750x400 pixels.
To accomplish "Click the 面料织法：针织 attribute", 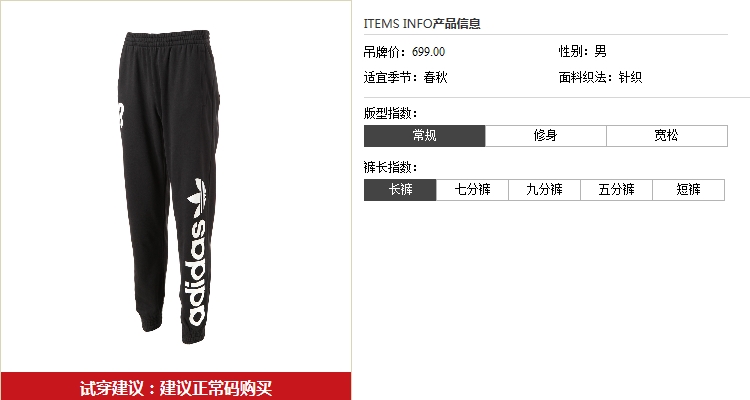I will (600, 77).
